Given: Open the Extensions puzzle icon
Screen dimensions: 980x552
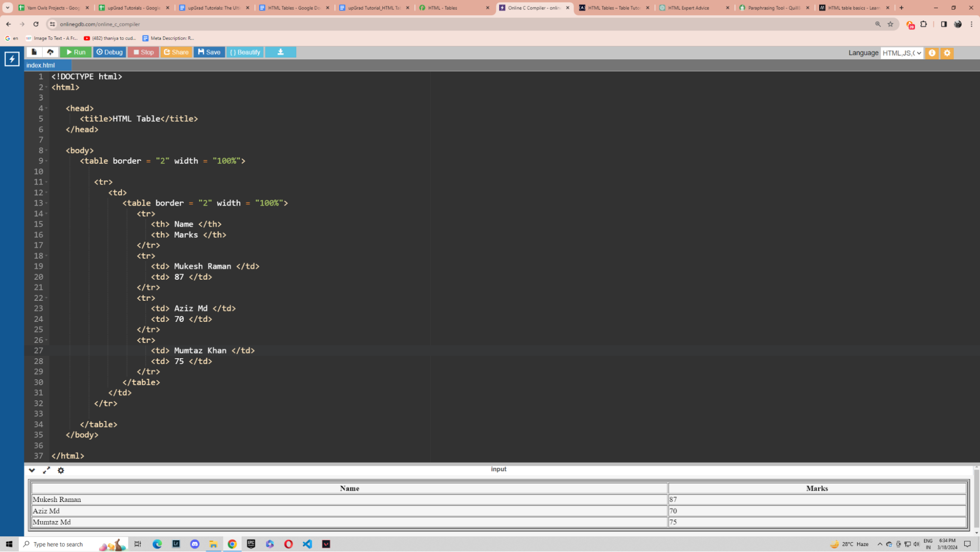Looking at the screenshot, I should [x=924, y=24].
